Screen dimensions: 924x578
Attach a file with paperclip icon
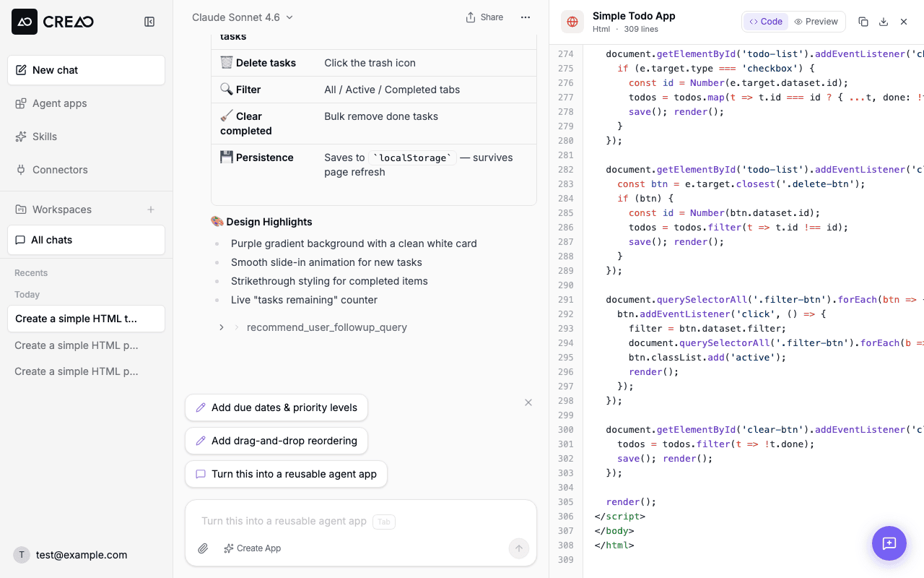click(x=203, y=548)
